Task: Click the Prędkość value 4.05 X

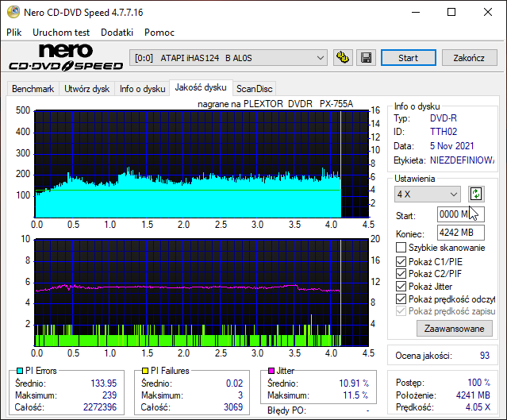Action: (478, 407)
